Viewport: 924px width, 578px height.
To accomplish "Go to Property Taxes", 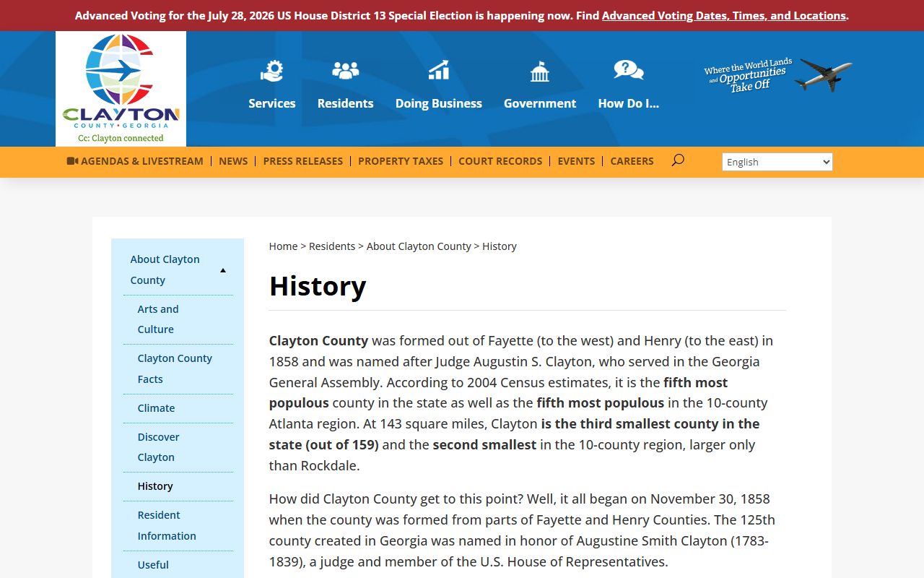I will coord(401,161).
